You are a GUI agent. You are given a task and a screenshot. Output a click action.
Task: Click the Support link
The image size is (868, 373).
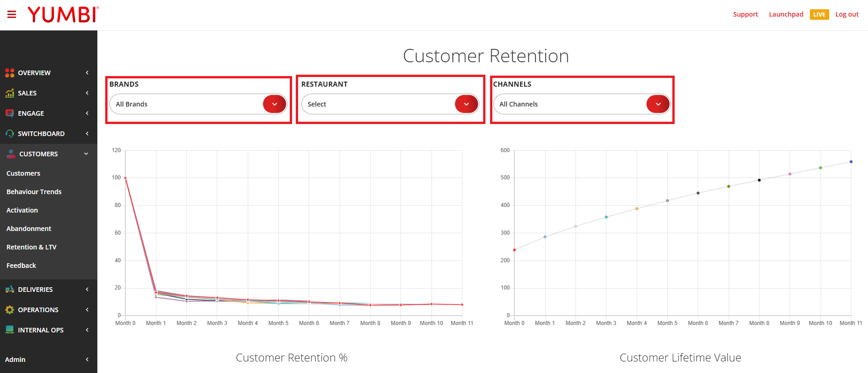pos(746,14)
